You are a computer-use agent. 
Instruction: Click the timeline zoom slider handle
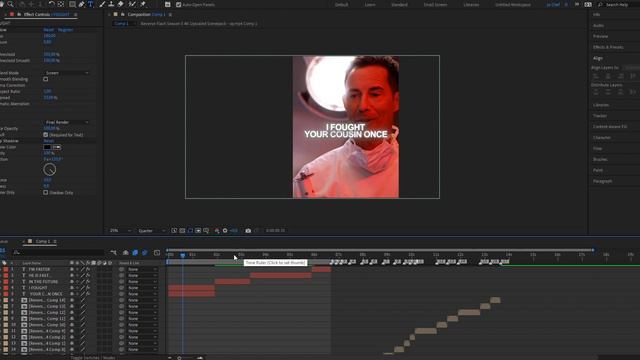pyautogui.click(x=179, y=358)
